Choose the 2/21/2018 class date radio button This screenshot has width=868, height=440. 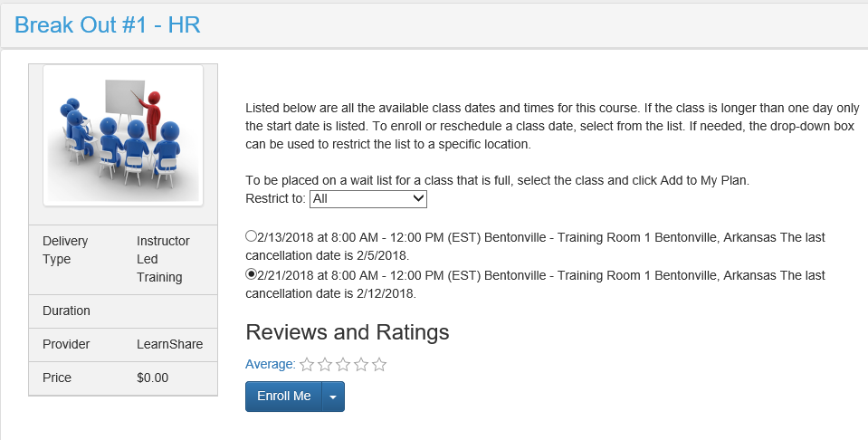tap(251, 273)
